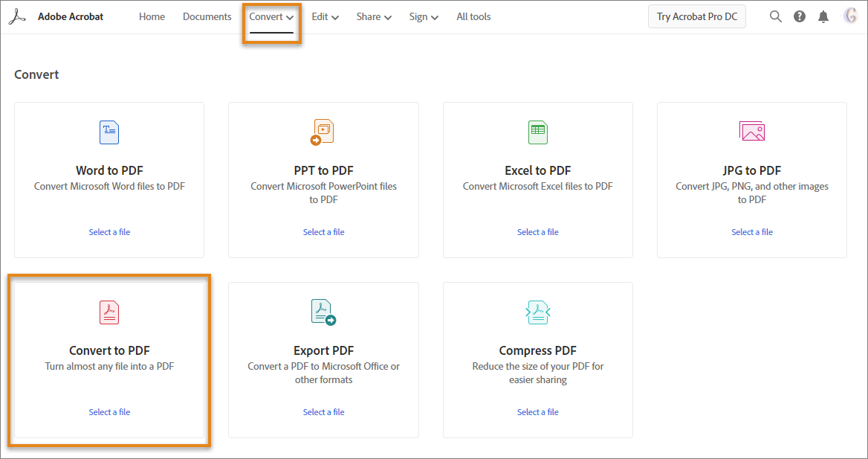
Task: Click the PPT to PDF converter icon
Action: 323,132
